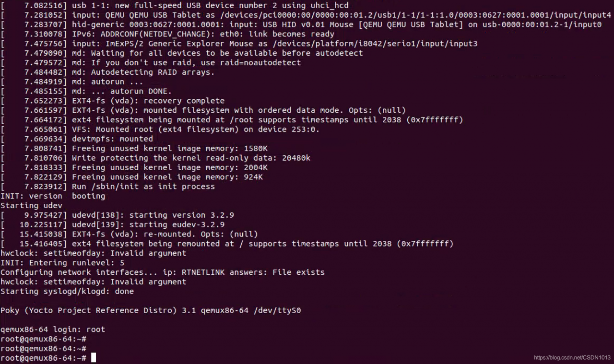Open the blog.csdn.net watermark link
The height and width of the screenshot is (364, 614).
point(572,358)
